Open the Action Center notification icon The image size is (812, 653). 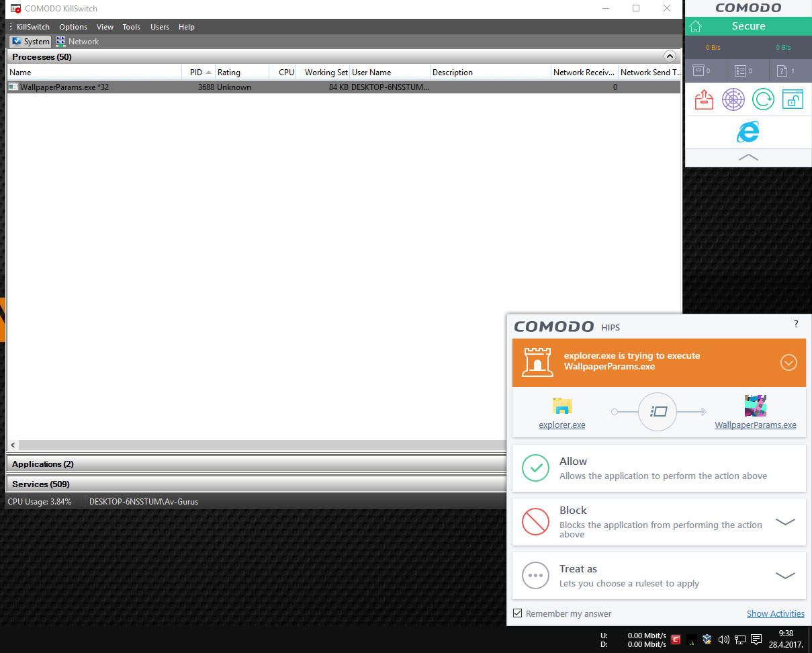pyautogui.click(x=756, y=640)
